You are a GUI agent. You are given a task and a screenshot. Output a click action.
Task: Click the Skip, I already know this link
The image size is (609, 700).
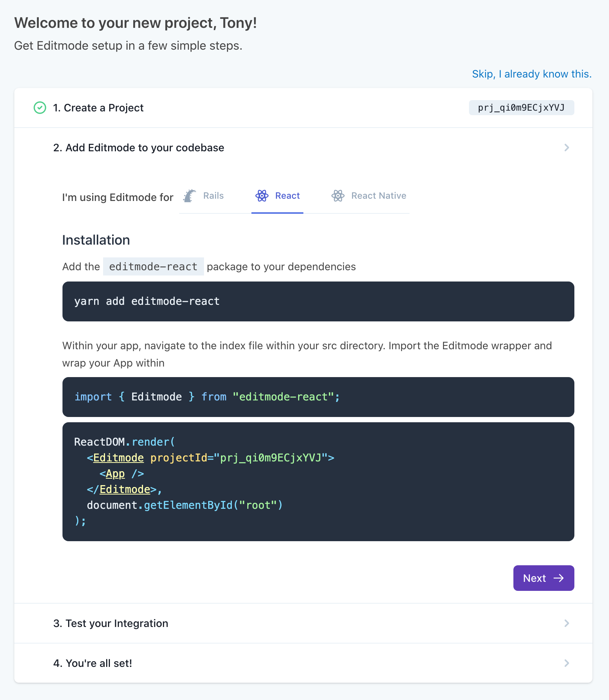(x=531, y=74)
